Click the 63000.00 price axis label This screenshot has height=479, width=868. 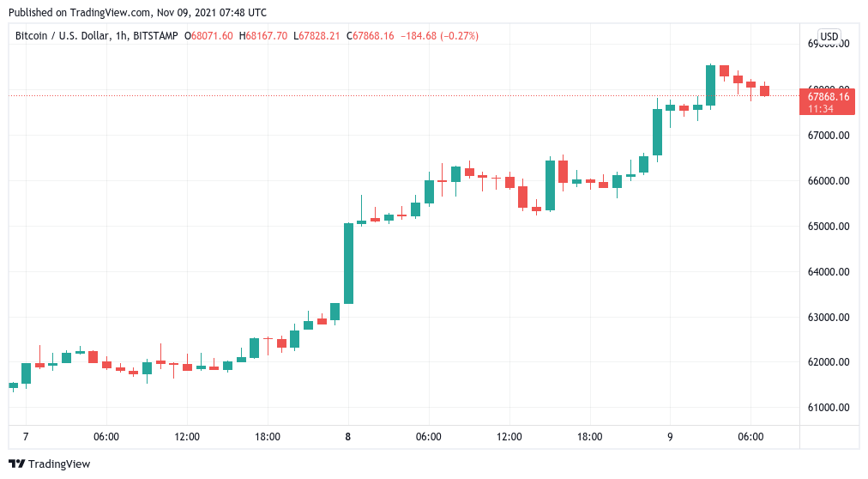(x=828, y=318)
